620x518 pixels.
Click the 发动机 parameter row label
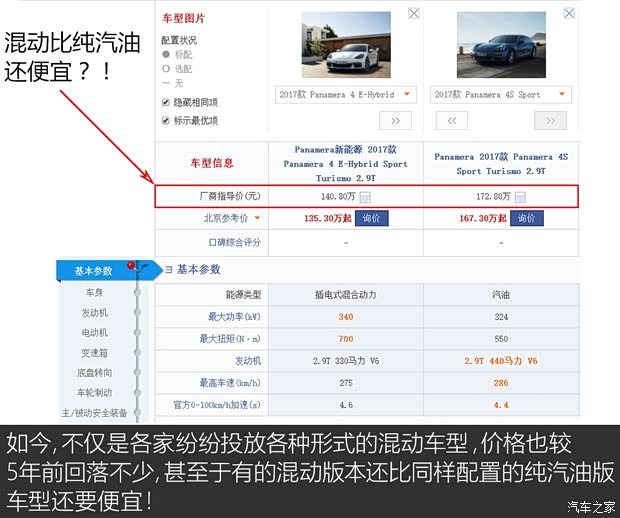(x=248, y=361)
